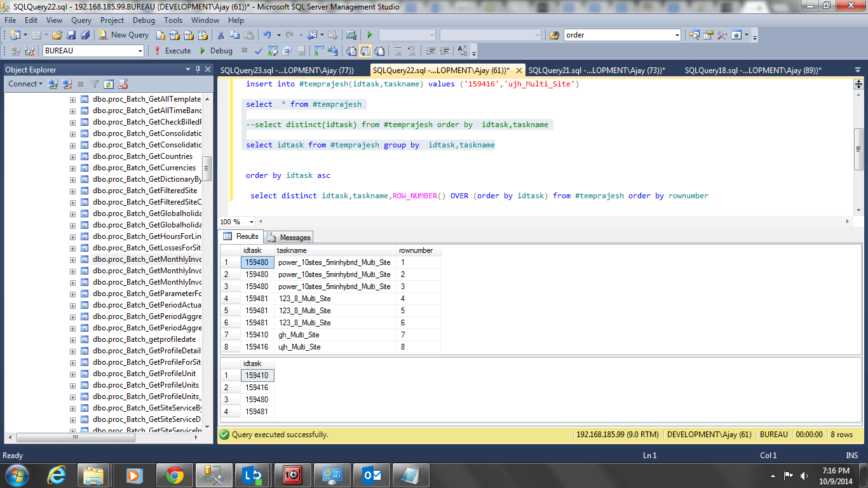This screenshot has width=868, height=488.
Task: Refresh the Object Explorer tree
Action: tap(109, 83)
